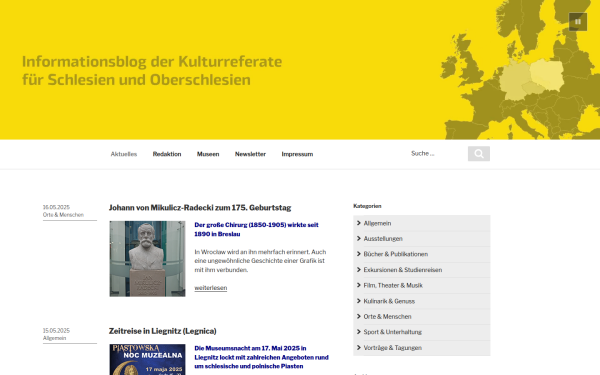Open the Allgemein tag under 15.05.2025
Viewport: 600px width, 375px height.
[54, 338]
